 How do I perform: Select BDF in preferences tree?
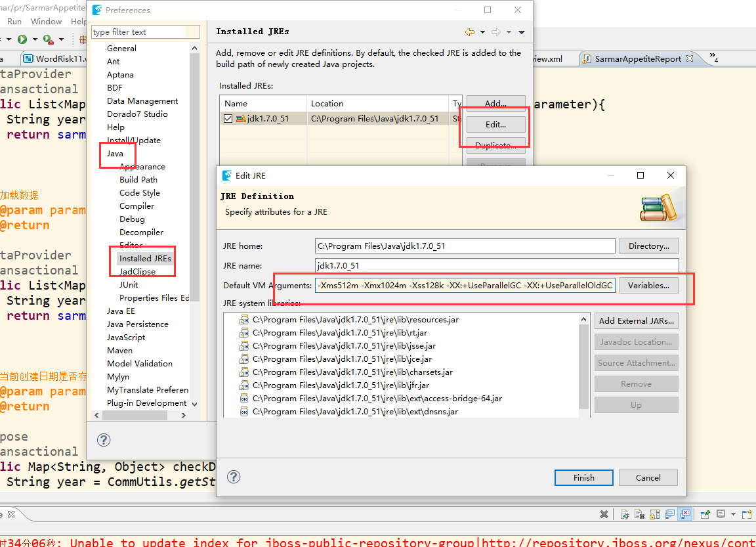point(115,88)
